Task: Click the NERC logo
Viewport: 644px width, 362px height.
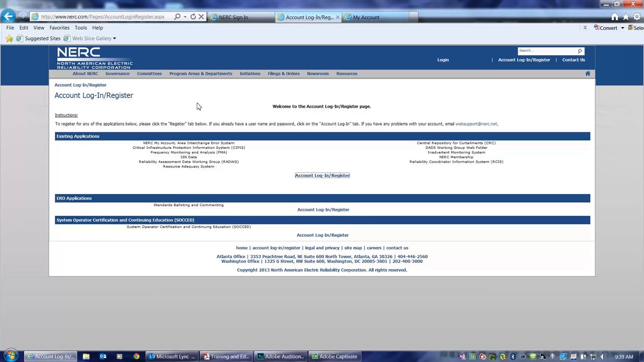Action: point(95,58)
